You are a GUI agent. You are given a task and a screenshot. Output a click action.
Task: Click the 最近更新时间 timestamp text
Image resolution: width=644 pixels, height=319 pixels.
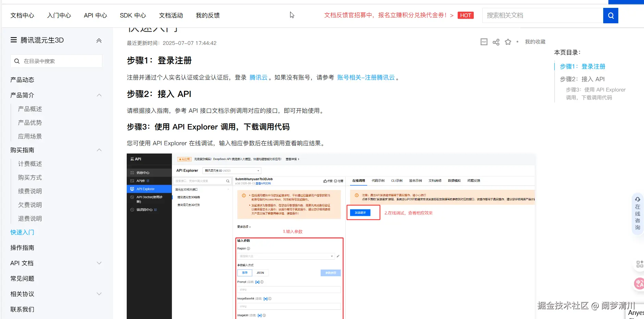point(172,43)
